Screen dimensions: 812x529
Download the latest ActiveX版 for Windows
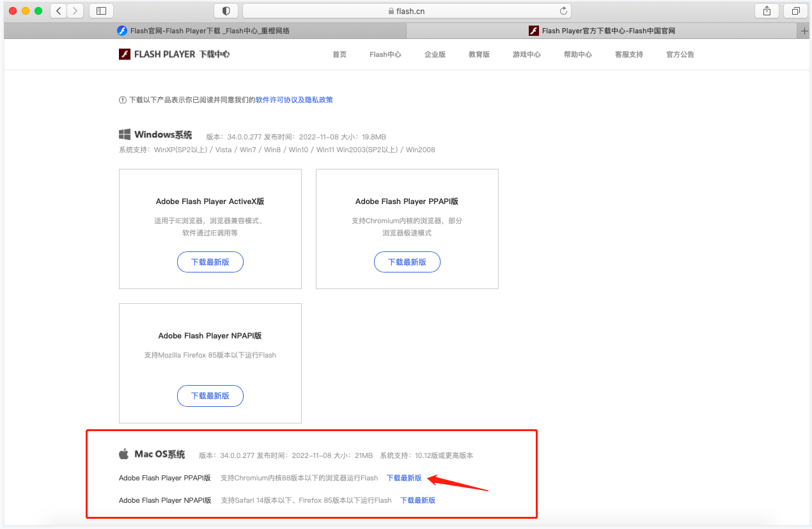point(210,262)
